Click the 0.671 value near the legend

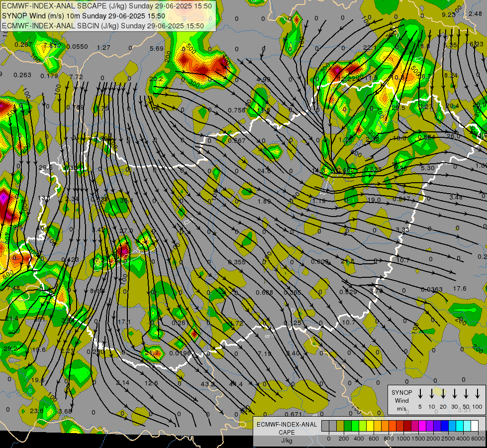[x=293, y=414]
